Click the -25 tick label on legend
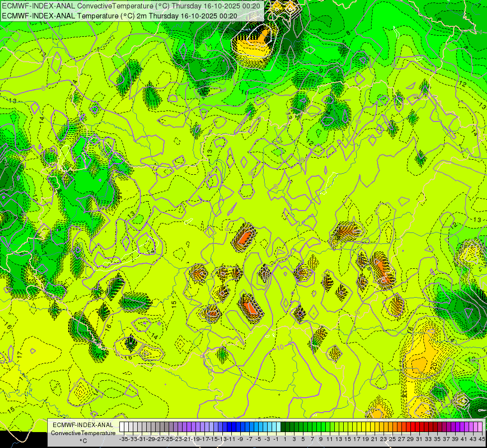The height and width of the screenshot is (448, 487). [169, 439]
